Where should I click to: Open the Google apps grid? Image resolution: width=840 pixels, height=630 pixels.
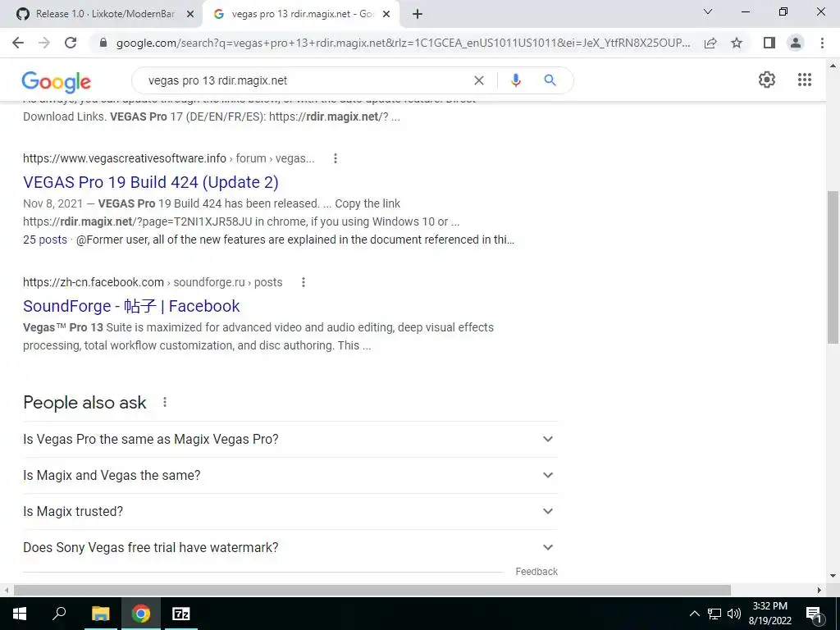click(804, 80)
